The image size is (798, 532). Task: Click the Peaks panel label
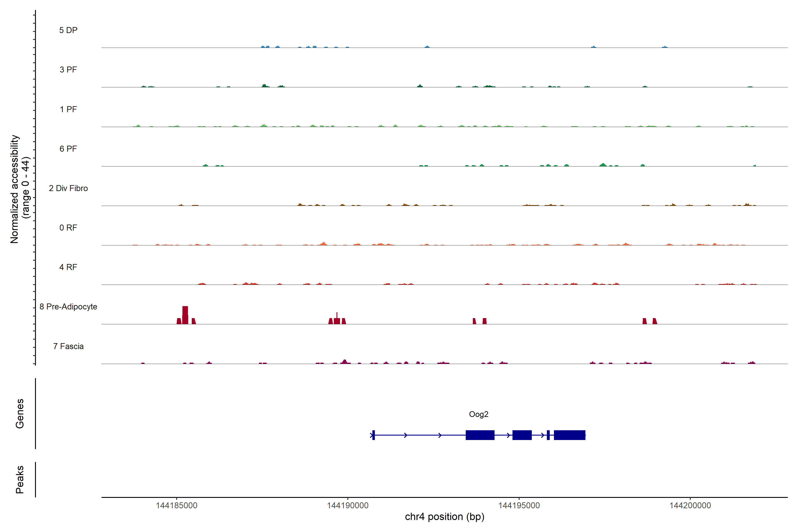[20, 479]
